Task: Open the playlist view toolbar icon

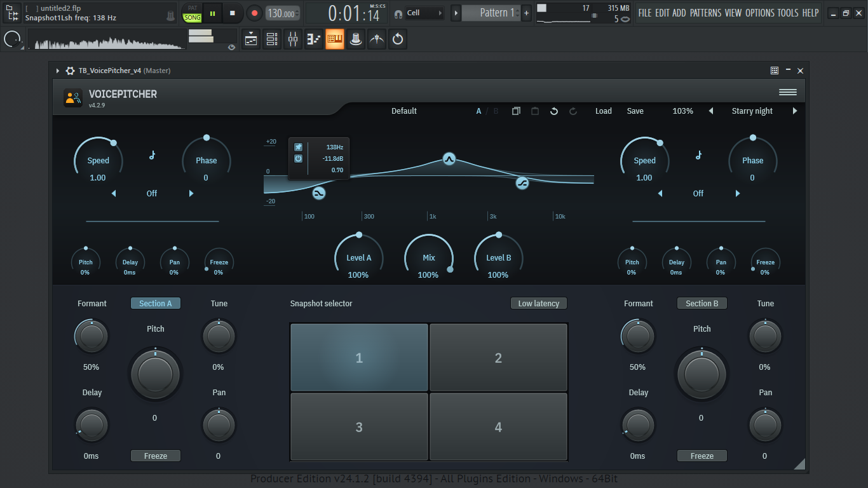Action: click(251, 39)
